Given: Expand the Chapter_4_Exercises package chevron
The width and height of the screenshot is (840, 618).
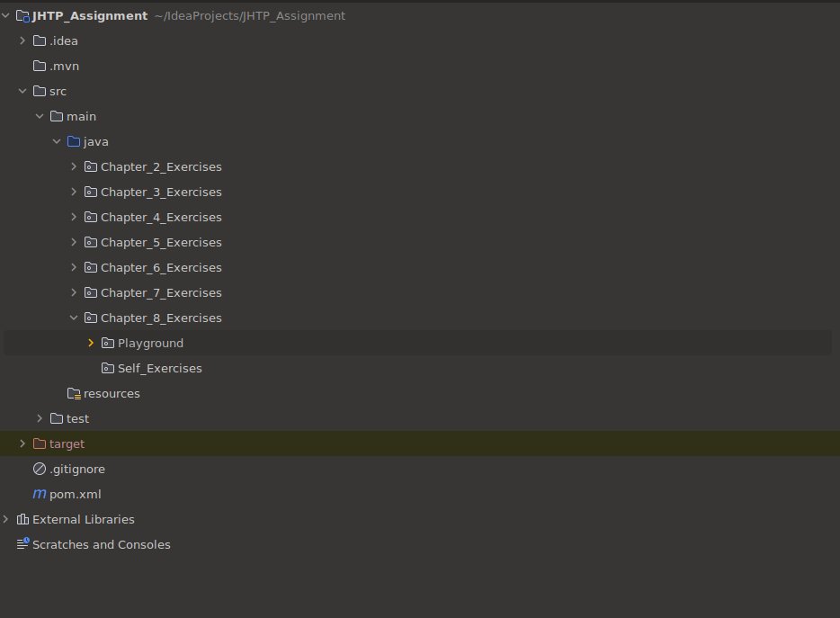Looking at the screenshot, I should pyautogui.click(x=74, y=217).
